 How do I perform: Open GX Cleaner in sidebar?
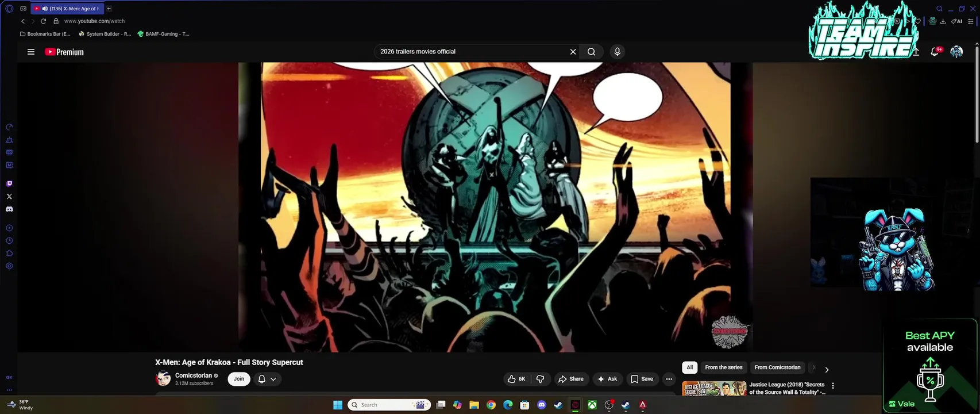click(x=9, y=140)
